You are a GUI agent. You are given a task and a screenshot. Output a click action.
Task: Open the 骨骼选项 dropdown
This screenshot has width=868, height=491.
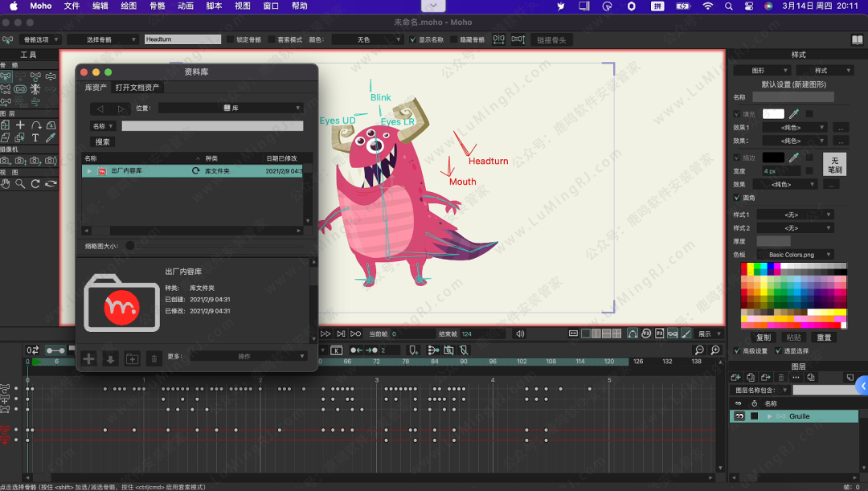(42, 39)
